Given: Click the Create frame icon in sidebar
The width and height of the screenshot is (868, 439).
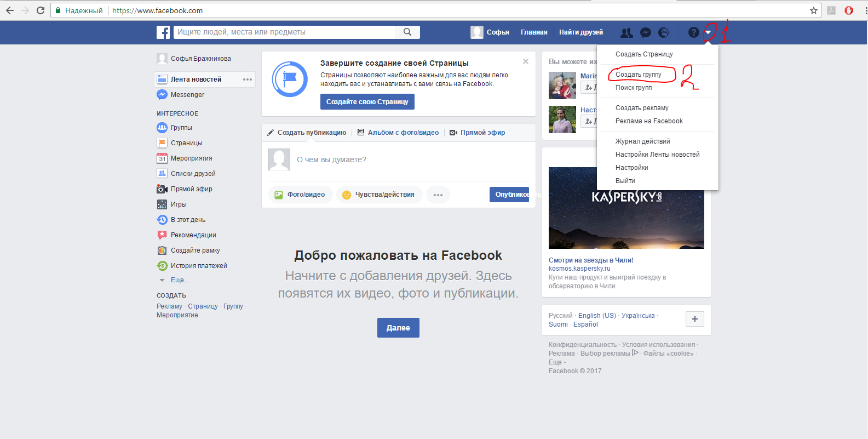Looking at the screenshot, I should [162, 250].
